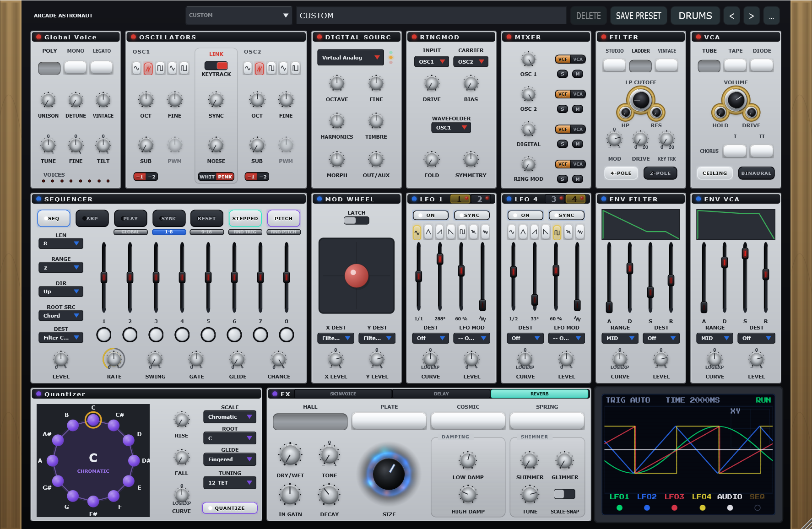Select the 4-POLE filter button

tap(621, 173)
